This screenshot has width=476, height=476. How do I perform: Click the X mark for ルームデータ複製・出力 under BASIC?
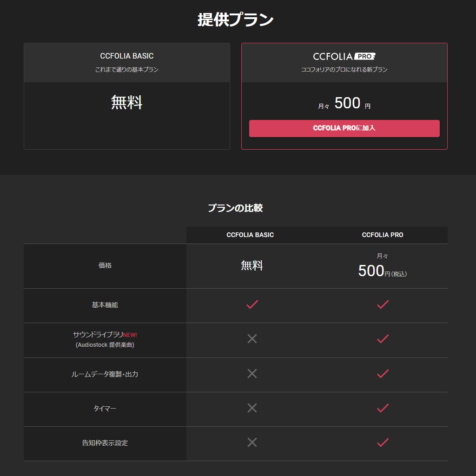coord(252,373)
